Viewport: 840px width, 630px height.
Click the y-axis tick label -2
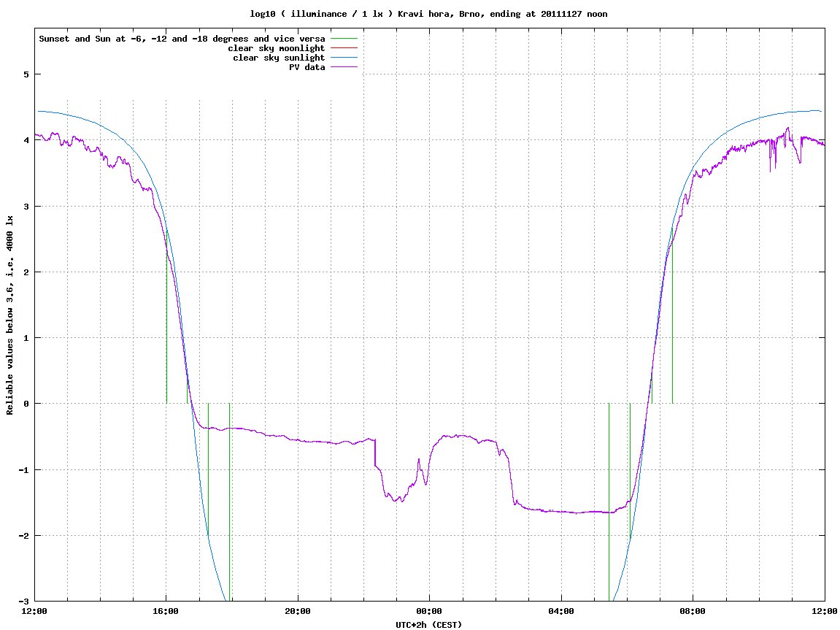(23, 536)
